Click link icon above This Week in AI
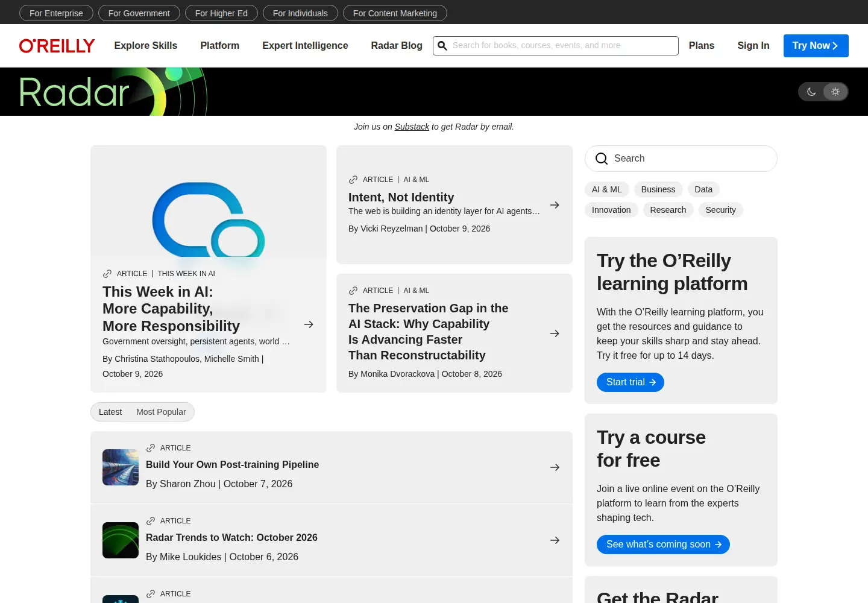Screen dimensions: 868x603 click(x=107, y=274)
